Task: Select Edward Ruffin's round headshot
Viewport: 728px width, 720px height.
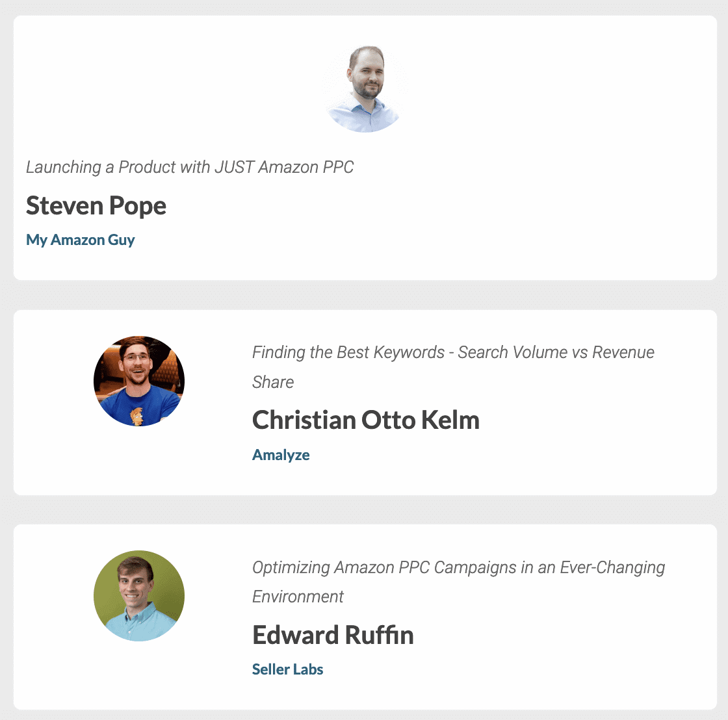Action: (x=139, y=595)
